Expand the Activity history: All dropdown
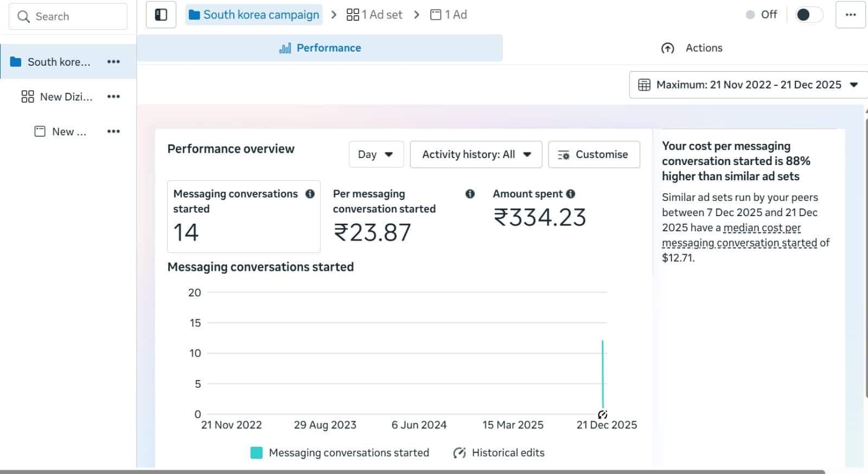 pos(476,155)
